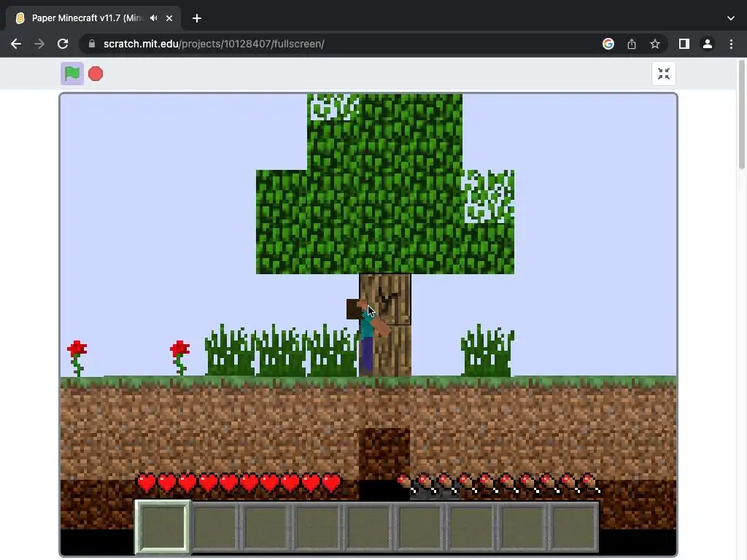The height and width of the screenshot is (560, 747).
Task: Expand the tab search dropdown
Action: [731, 18]
